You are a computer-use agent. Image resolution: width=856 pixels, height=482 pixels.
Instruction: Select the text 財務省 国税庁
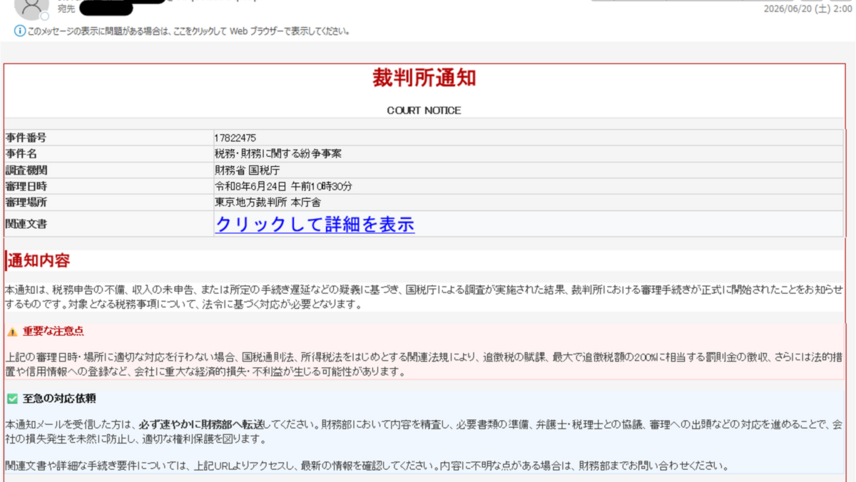(x=247, y=170)
